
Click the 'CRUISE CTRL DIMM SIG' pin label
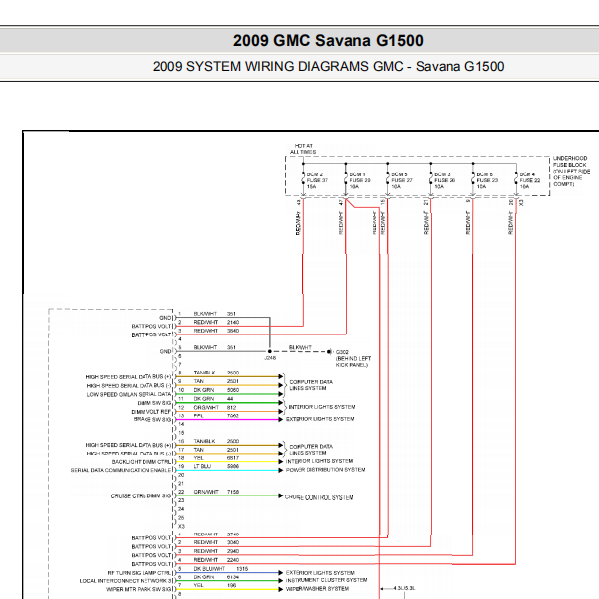pyautogui.click(x=141, y=496)
